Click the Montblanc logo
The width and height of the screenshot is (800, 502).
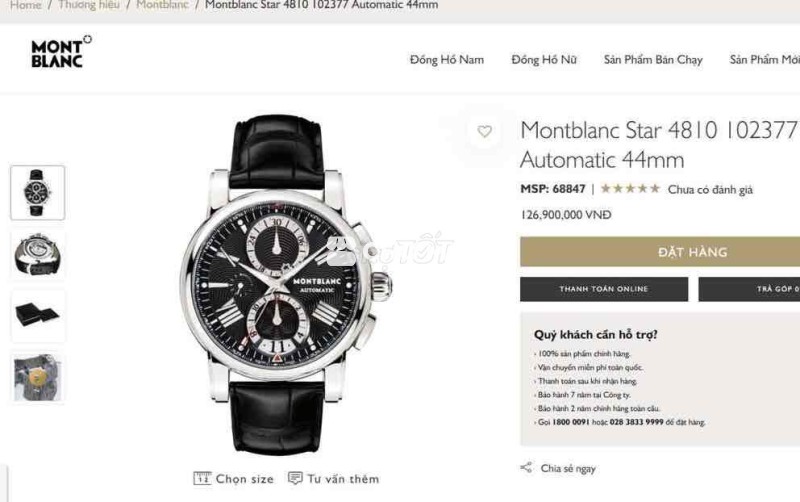(x=61, y=52)
